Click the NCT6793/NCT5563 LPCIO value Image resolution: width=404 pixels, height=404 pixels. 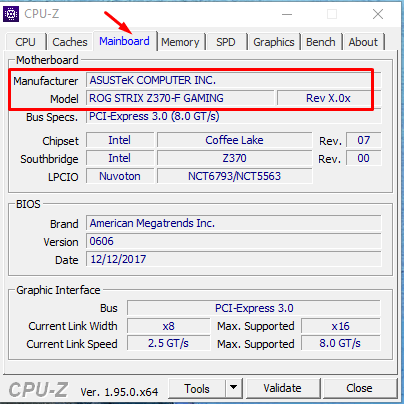click(234, 176)
